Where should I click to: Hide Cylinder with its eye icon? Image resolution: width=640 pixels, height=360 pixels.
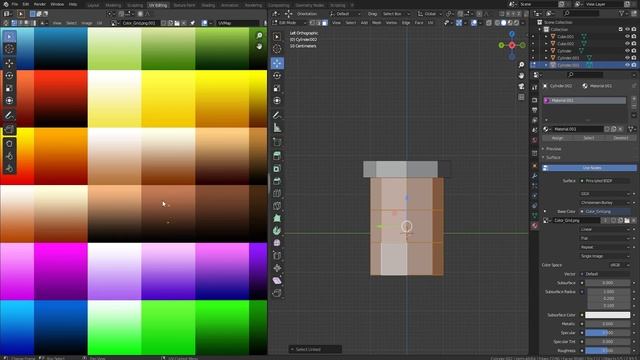click(x=627, y=51)
